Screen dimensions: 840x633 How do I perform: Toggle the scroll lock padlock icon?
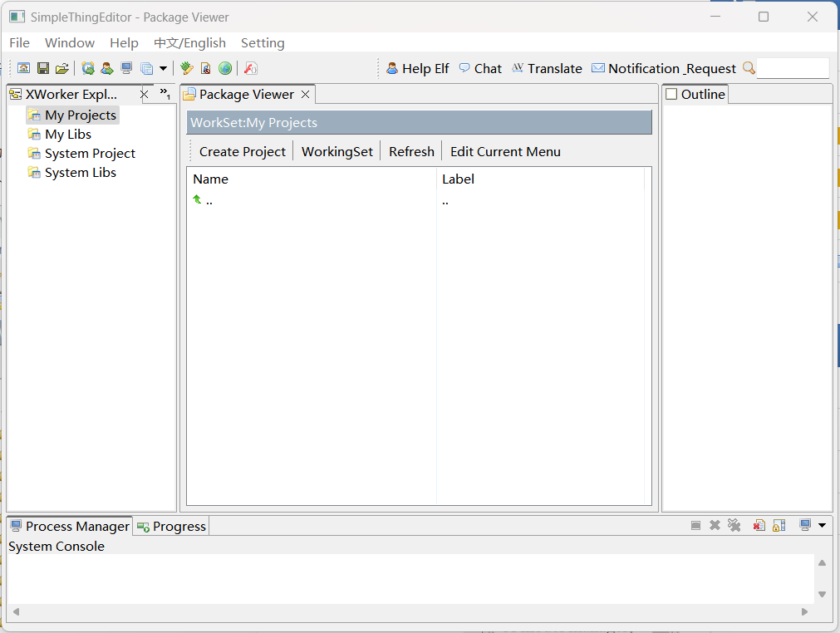pyautogui.click(x=779, y=525)
